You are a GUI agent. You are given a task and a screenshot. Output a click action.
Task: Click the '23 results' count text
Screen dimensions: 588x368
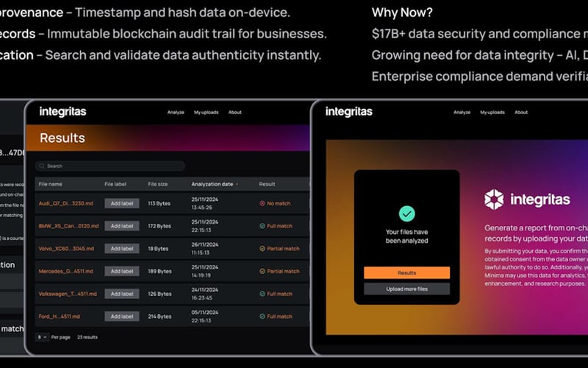tap(87, 337)
